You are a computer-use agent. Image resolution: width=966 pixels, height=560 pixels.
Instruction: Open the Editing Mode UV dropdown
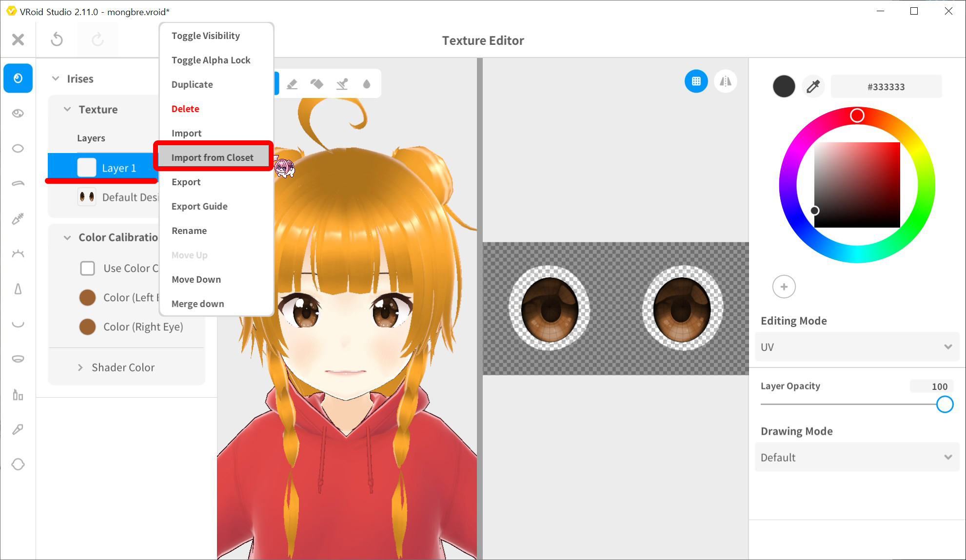857,347
